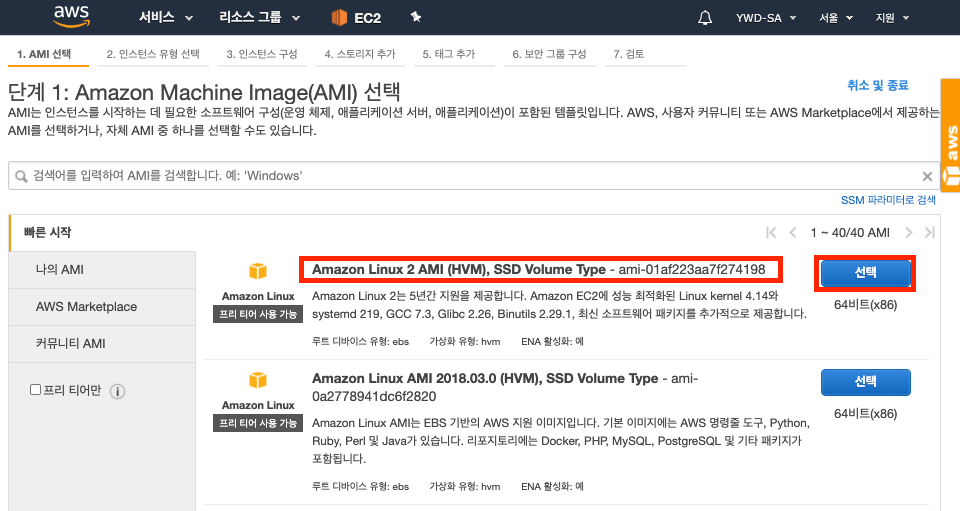Open the EC2 service shortcut
Screen dimensions: 960x511
356,18
